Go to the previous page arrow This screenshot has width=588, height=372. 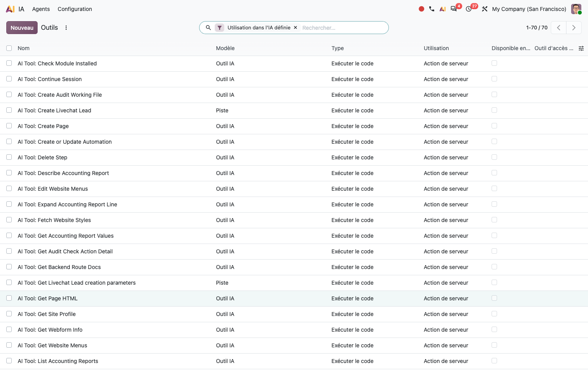click(559, 28)
